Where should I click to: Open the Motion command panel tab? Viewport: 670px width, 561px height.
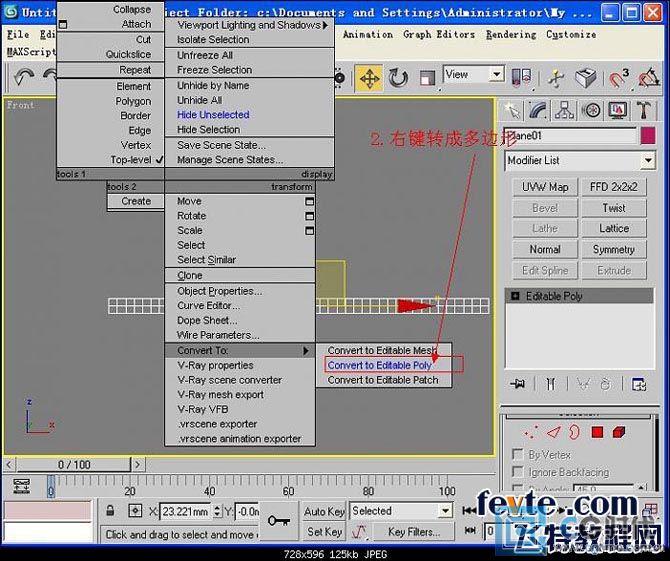(x=591, y=110)
